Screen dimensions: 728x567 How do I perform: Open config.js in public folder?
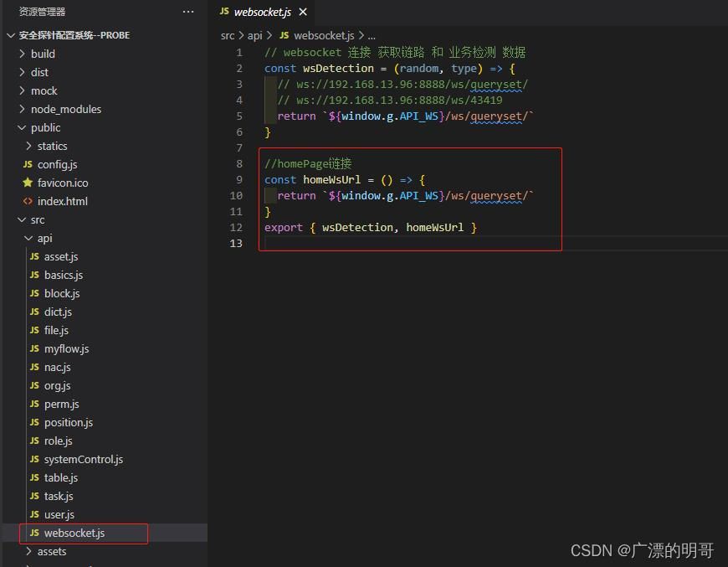pos(57,164)
